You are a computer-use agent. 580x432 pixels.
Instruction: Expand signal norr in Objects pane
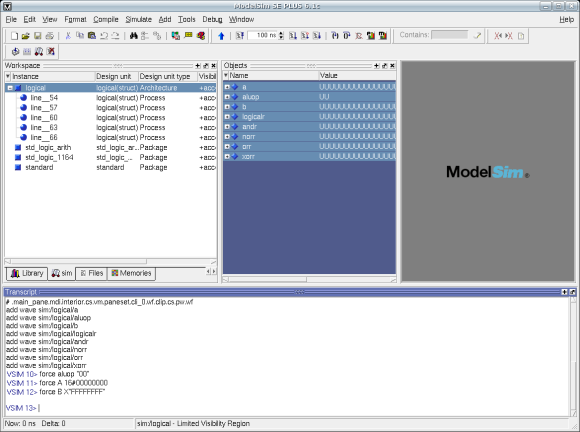click(227, 137)
